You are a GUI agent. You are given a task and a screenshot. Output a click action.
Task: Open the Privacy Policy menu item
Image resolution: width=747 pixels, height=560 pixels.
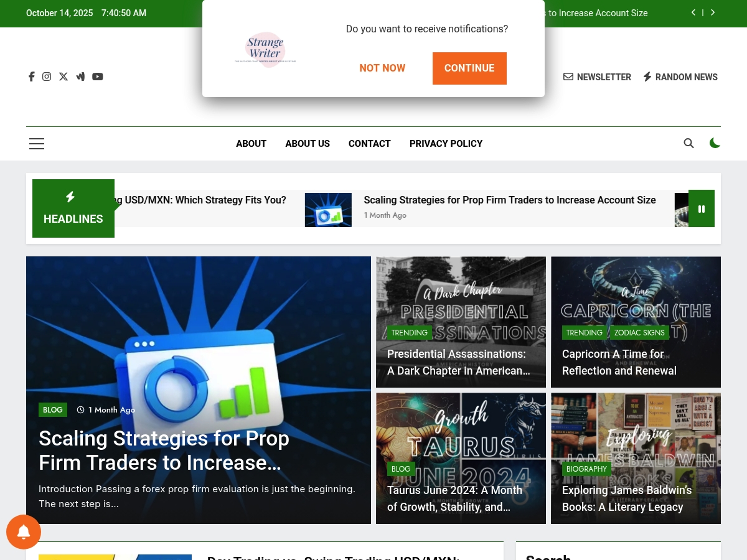(446, 144)
